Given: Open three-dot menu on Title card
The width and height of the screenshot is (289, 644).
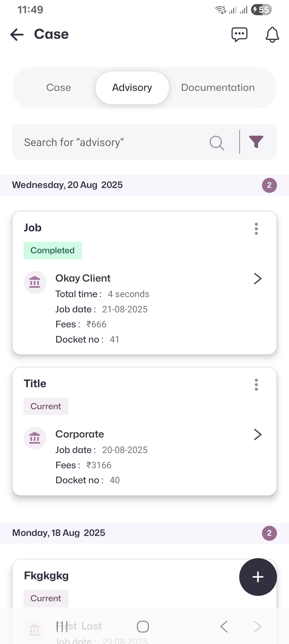Looking at the screenshot, I should pos(256,385).
